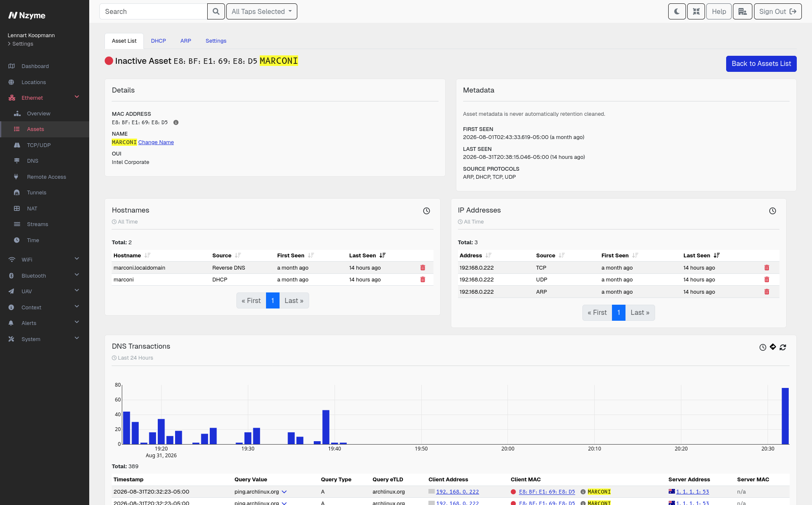
Task: Toggle dark mode moon icon
Action: pyautogui.click(x=677, y=11)
